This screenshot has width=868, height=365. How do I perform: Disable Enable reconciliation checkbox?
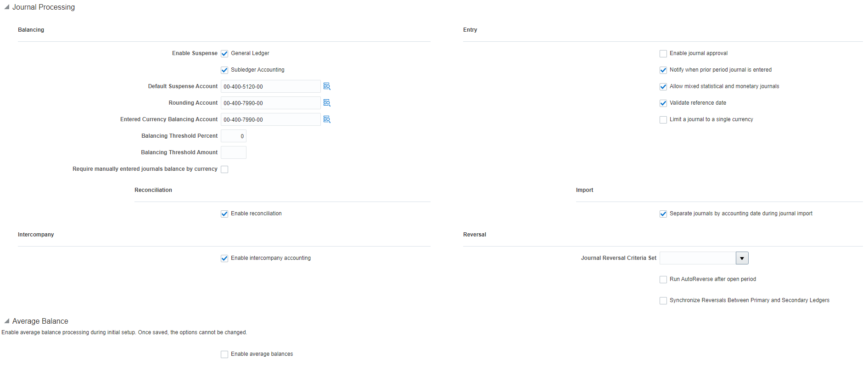[224, 214]
